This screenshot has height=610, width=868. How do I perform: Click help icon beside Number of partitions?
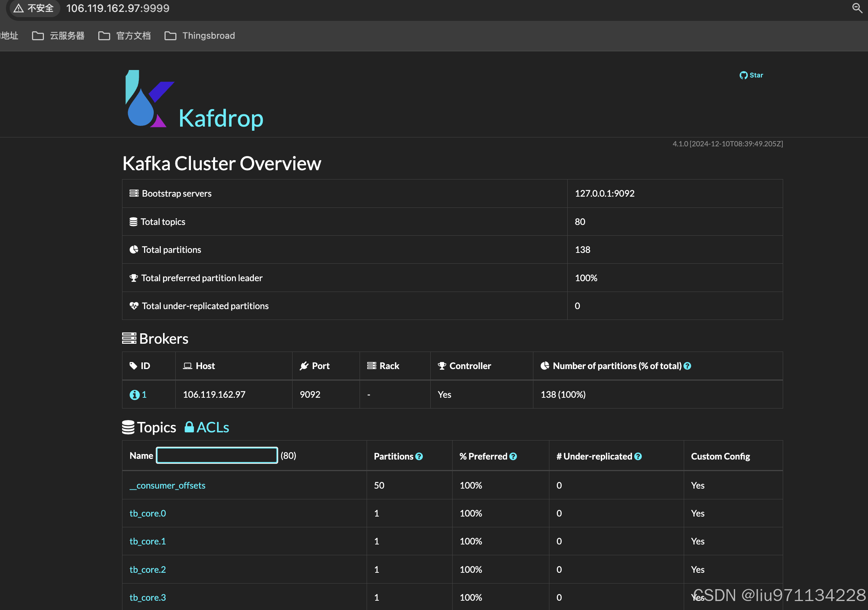pyautogui.click(x=688, y=366)
